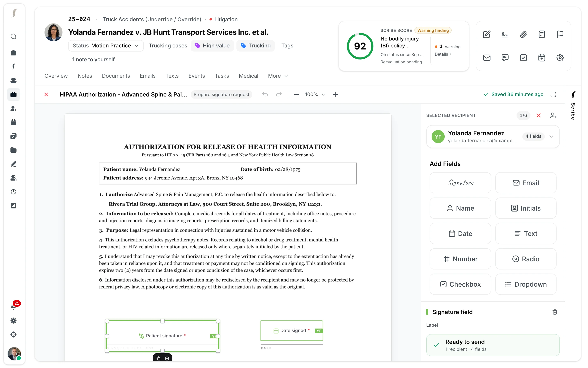
Task: Add a Radio field
Action: pyautogui.click(x=526, y=259)
